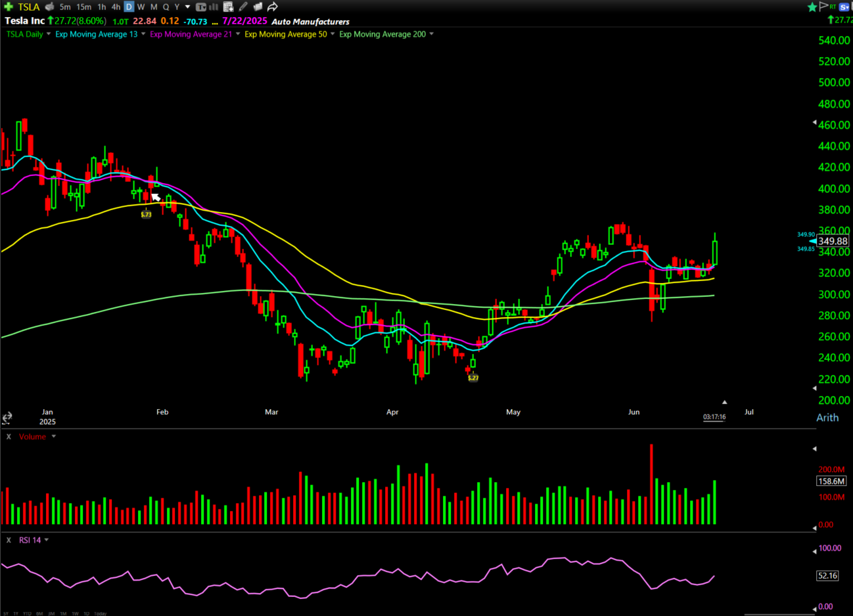Open dropdown arrow for Exp Moving Average 200

(432, 34)
